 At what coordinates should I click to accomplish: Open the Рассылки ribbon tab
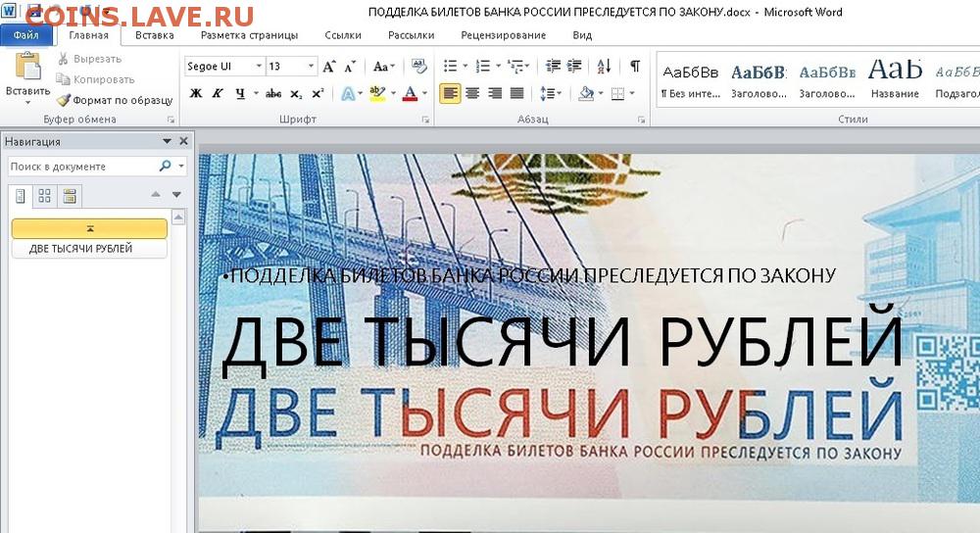point(411,35)
